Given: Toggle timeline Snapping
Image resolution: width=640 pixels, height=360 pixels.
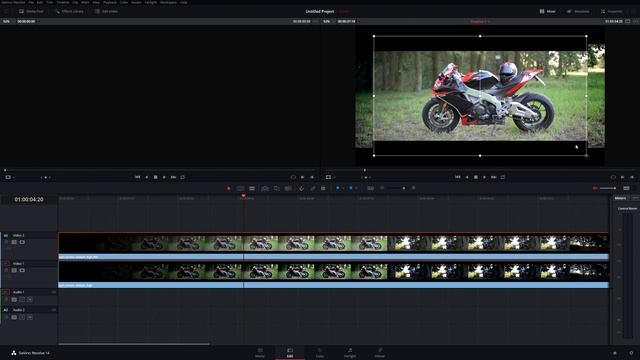Looking at the screenshot, I should coord(302,188).
